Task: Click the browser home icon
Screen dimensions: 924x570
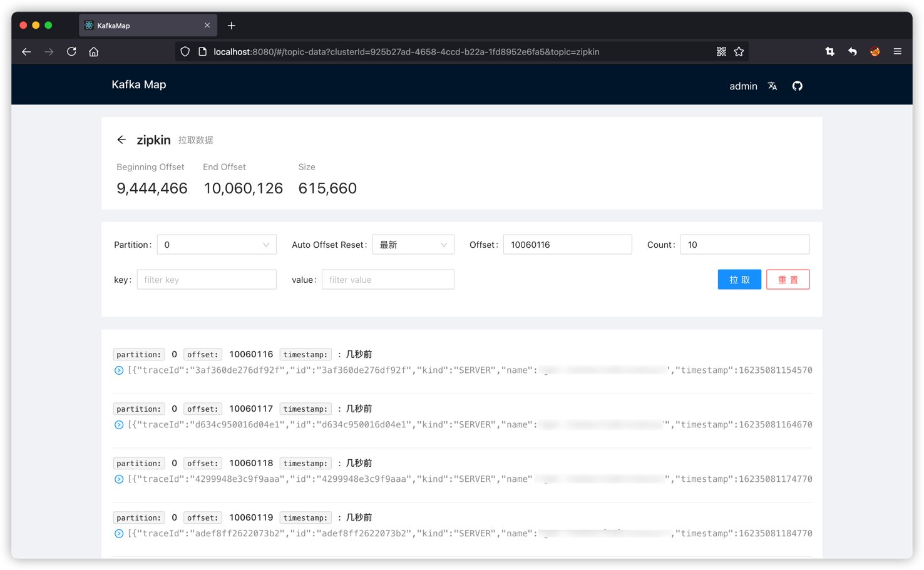Action: (x=93, y=51)
